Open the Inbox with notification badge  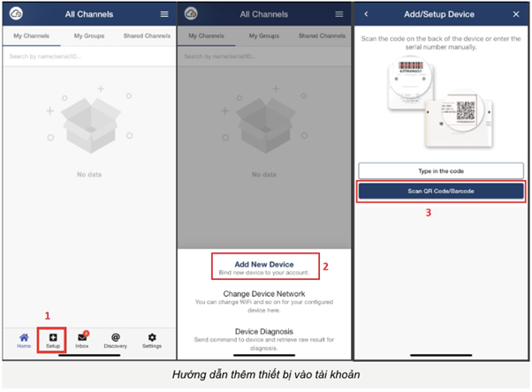[82, 341]
